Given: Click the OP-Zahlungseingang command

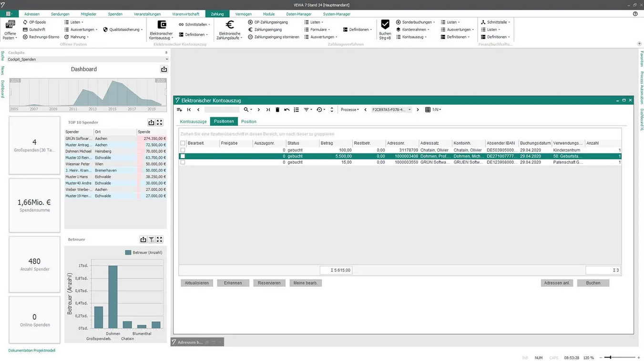Looking at the screenshot, I should pos(268,22).
